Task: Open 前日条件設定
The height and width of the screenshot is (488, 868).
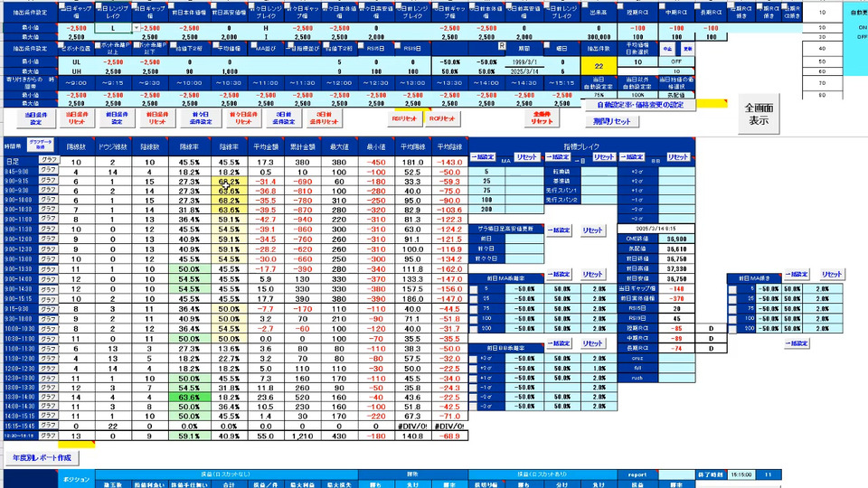Action: [x=117, y=118]
